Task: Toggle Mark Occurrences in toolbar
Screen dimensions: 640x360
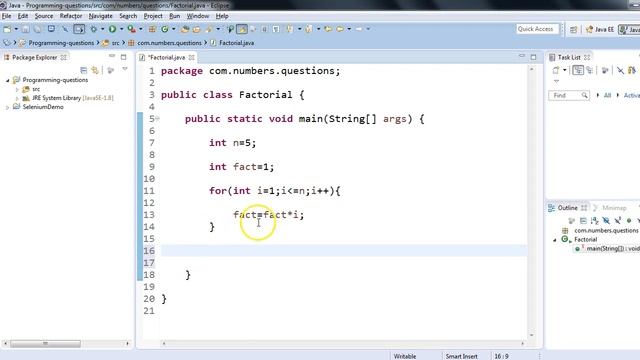Action: 242,29
